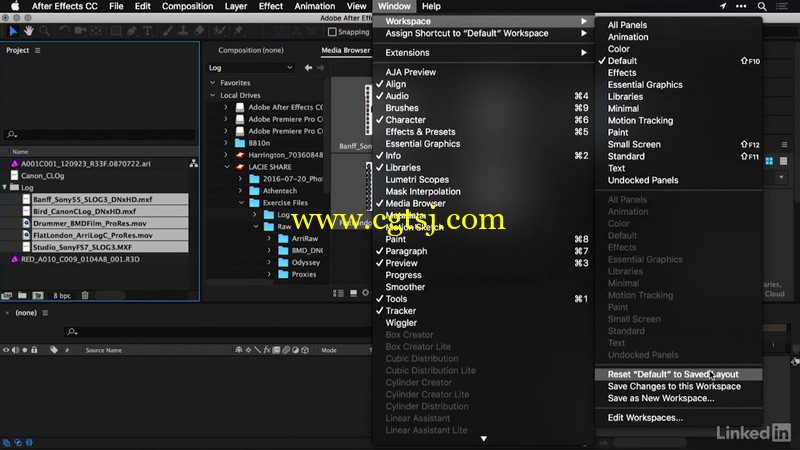Select the Selection arrow tool
800x450 pixels.
click(x=13, y=31)
